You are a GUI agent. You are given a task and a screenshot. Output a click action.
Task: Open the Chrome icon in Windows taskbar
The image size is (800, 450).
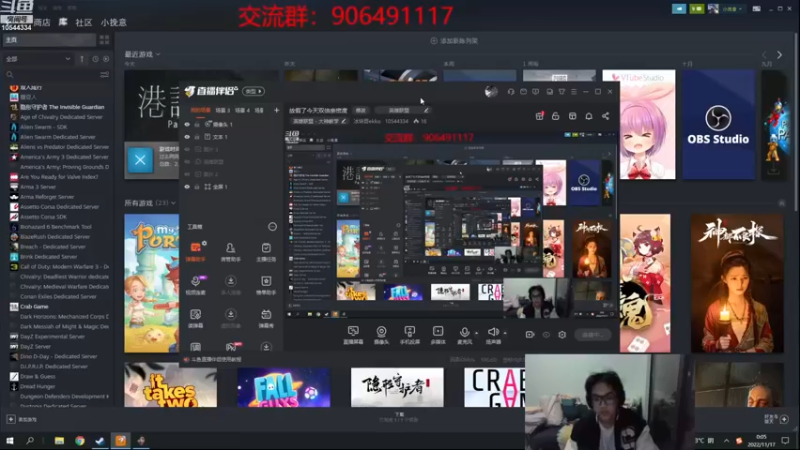pyautogui.click(x=80, y=440)
